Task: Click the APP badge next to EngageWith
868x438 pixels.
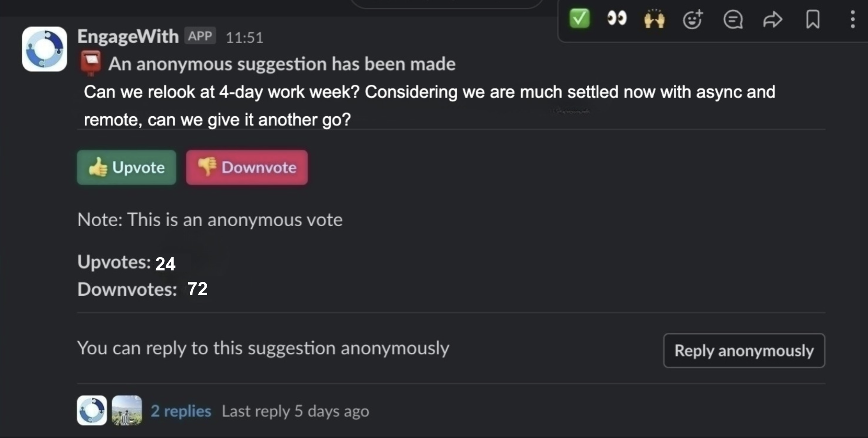Action: point(200,36)
